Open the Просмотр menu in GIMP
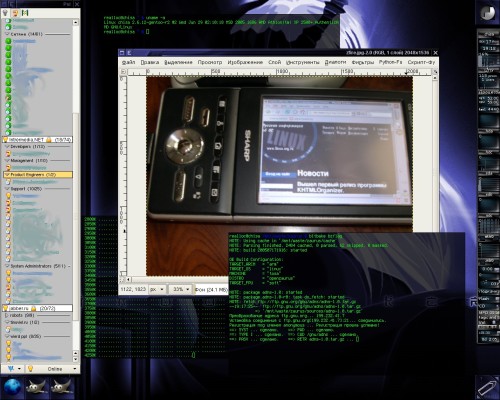 coord(210,62)
